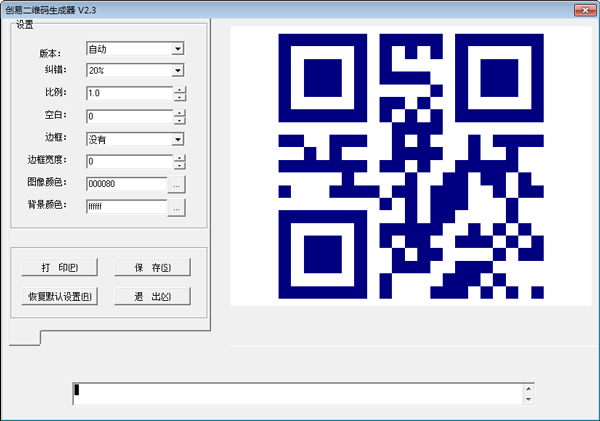600x421 pixels.
Task: Increase the 边框宽度 with the up arrow
Action: [x=179, y=158]
